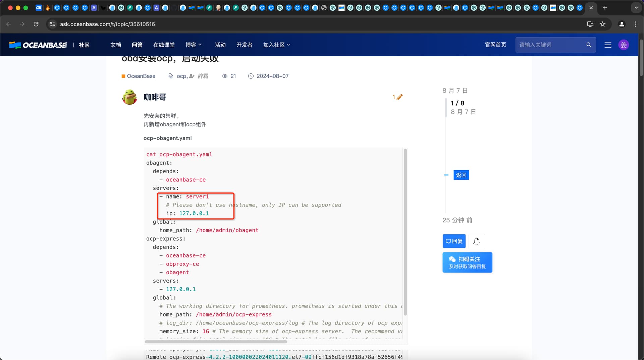The height and width of the screenshot is (360, 644).
Task: Click the code line home_path: /home/admin/obagent
Action: 209,230
